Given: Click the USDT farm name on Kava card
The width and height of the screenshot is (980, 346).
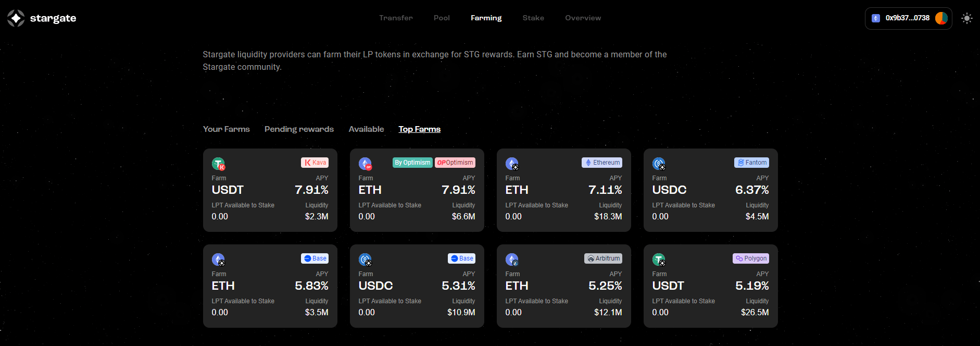Looking at the screenshot, I should [x=228, y=190].
